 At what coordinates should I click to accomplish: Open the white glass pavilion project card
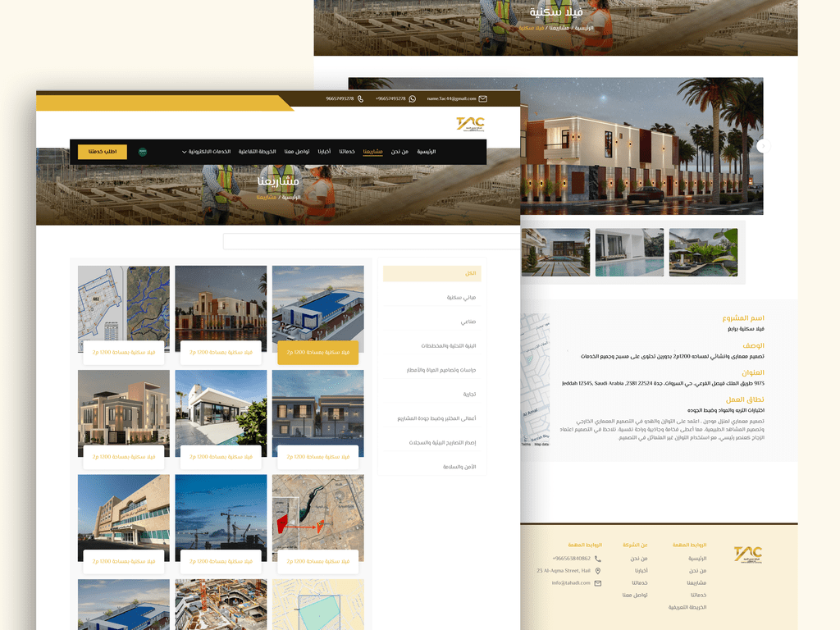pyautogui.click(x=221, y=413)
